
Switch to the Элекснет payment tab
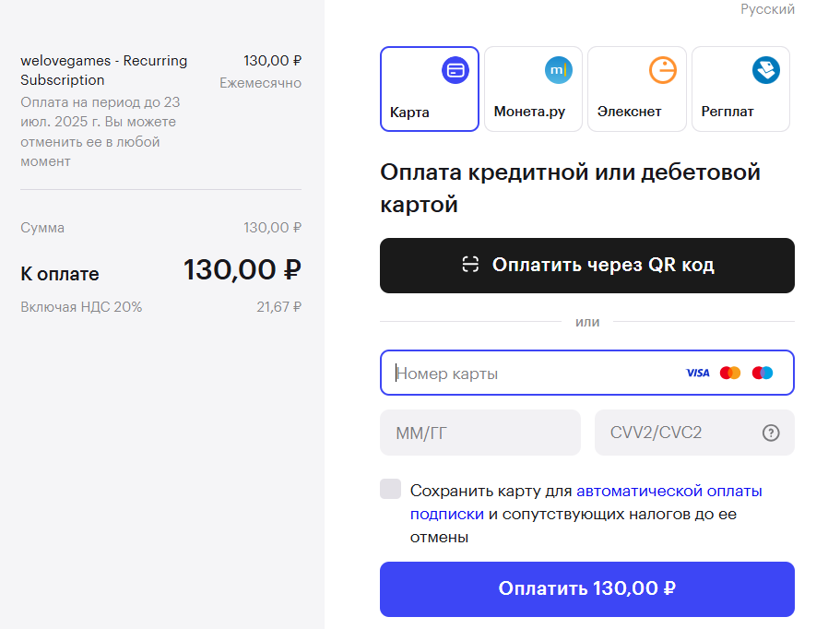point(637,89)
